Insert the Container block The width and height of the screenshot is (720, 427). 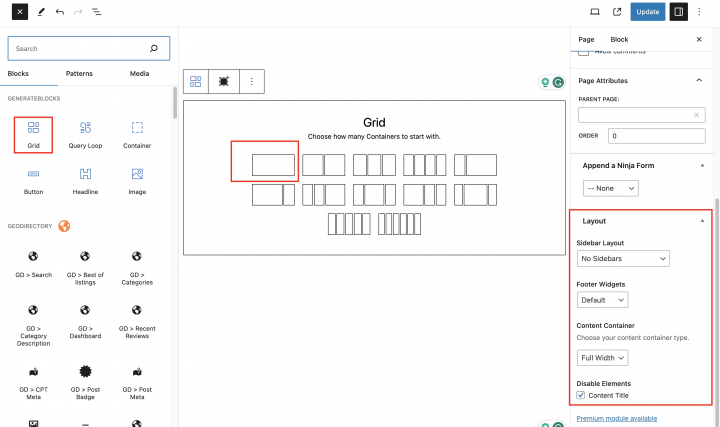[137, 133]
